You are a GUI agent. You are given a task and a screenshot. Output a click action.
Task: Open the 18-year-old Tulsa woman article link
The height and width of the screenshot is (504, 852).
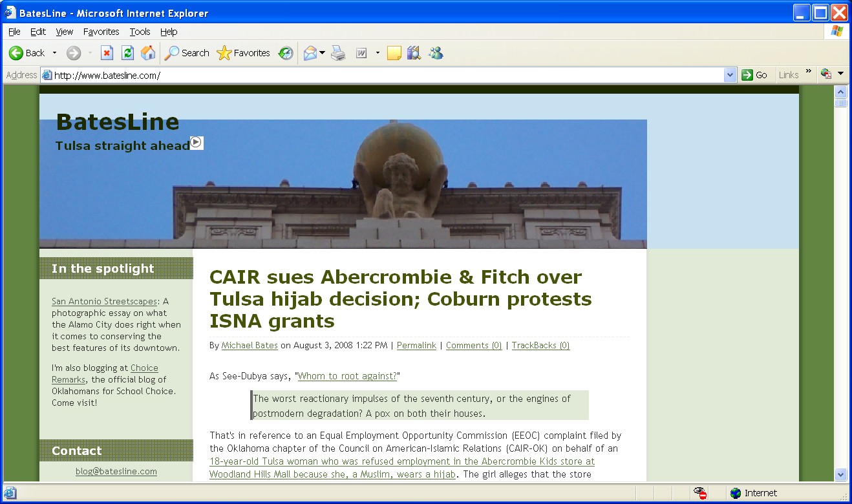click(x=402, y=468)
